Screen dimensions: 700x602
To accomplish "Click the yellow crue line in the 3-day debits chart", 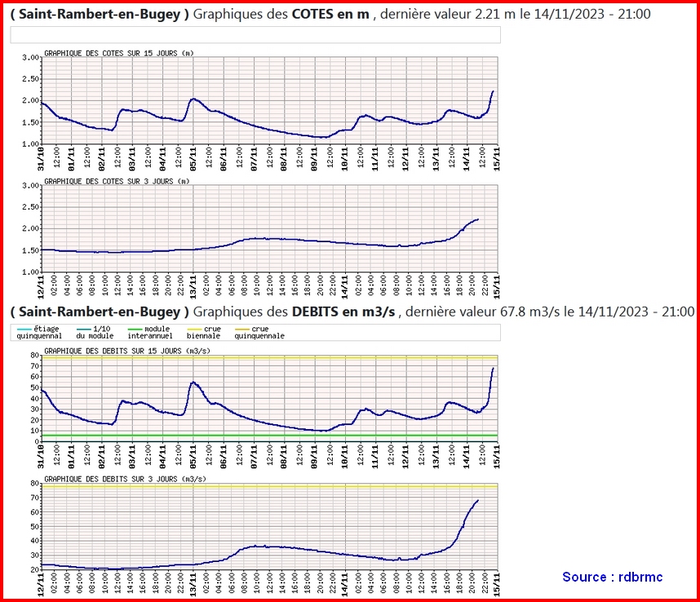I will click(x=270, y=486).
